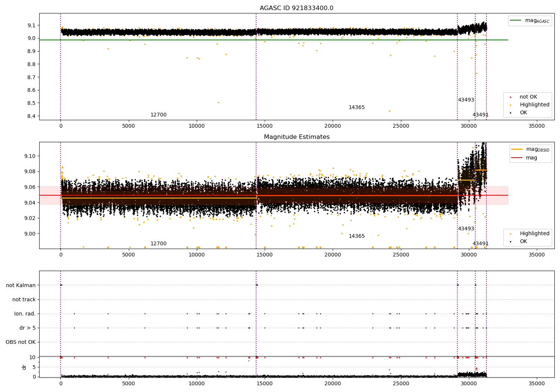Click the 'dr > 5' axis label
Viewport: 560px width, 392px height.
pos(28,328)
